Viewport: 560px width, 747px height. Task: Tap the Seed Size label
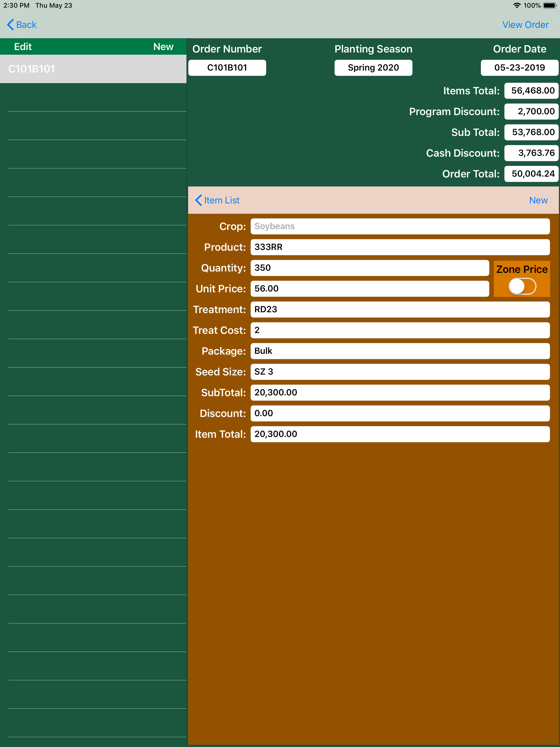tap(221, 372)
